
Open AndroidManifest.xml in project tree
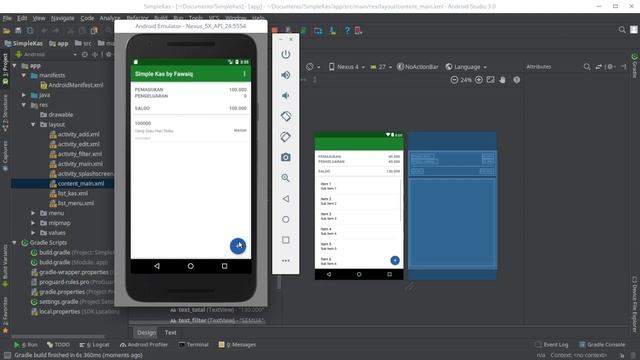[x=71, y=85]
